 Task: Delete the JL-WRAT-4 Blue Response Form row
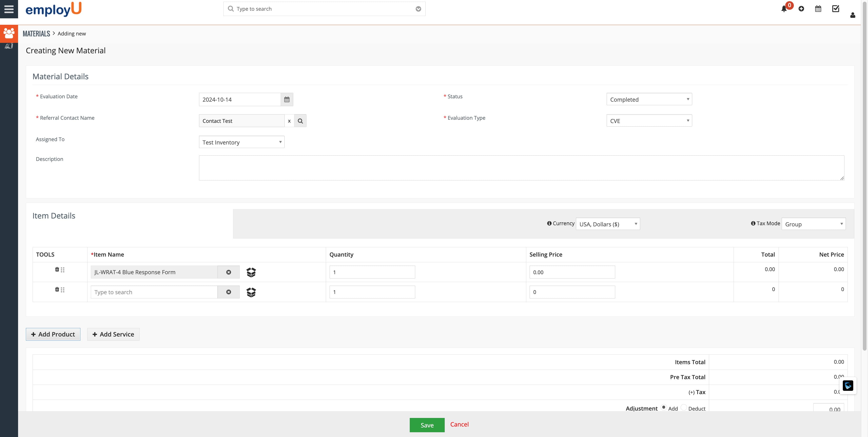click(x=57, y=269)
